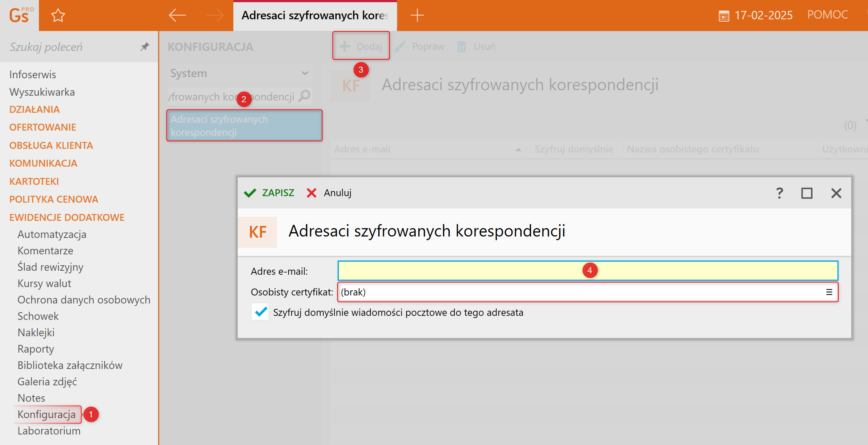Open dialog help question mark
Image resolution: width=868 pixels, height=445 pixels.
(779, 193)
